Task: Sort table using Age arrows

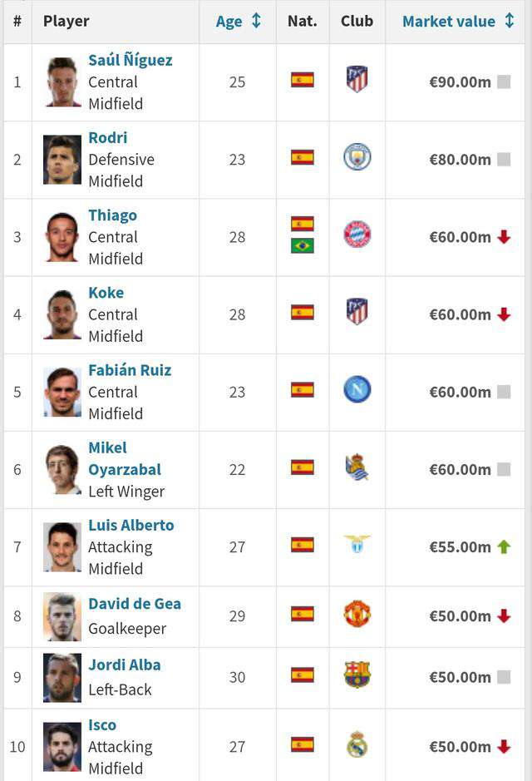Action: coord(256,21)
